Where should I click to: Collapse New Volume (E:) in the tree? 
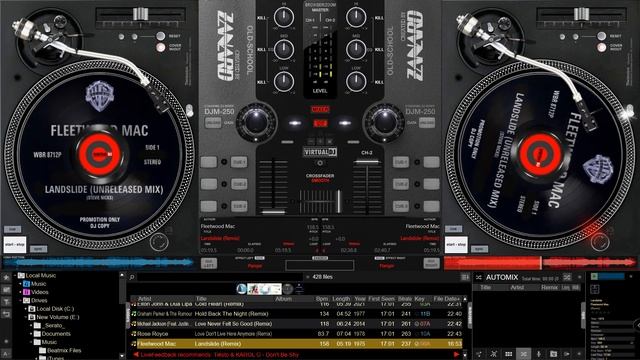[x=26, y=317]
